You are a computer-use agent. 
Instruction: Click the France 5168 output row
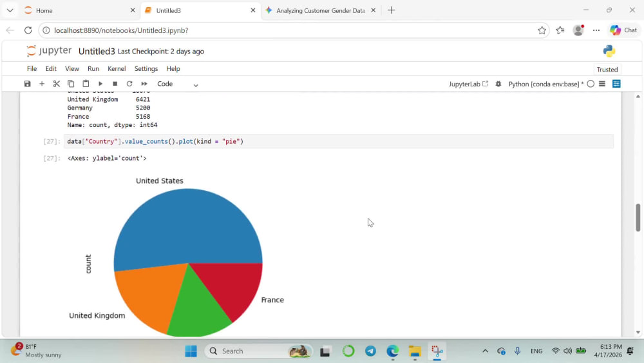tap(109, 116)
